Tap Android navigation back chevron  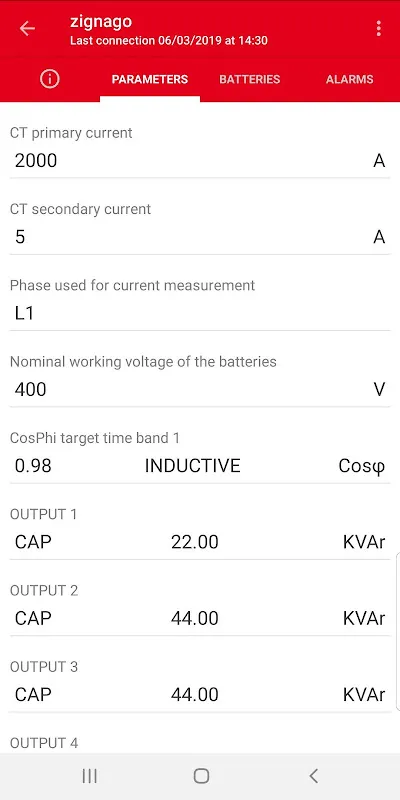313,776
